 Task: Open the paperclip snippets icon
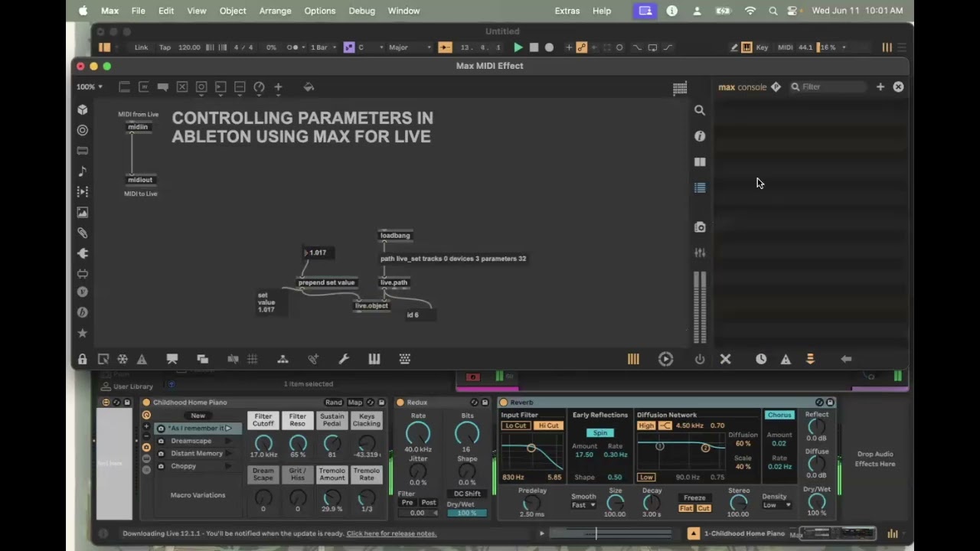point(83,233)
